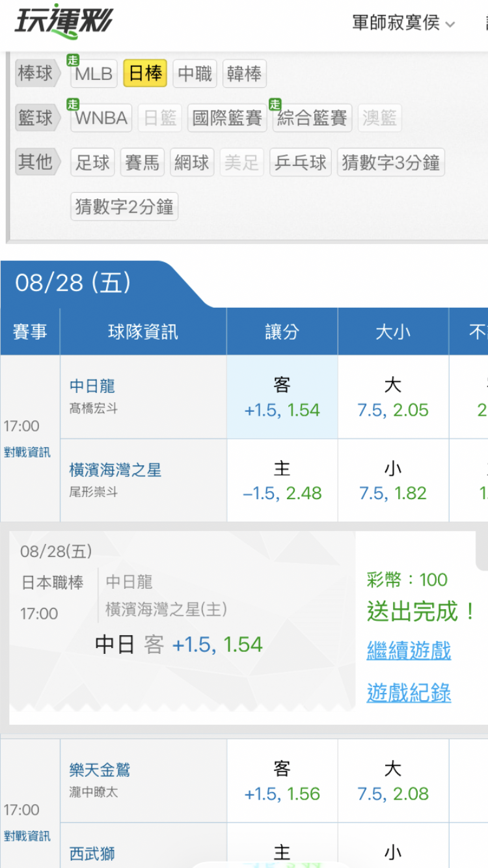Click the 中日 客 +1.5, 1.54 slip line
This screenshot has height=868, width=488.
179,645
